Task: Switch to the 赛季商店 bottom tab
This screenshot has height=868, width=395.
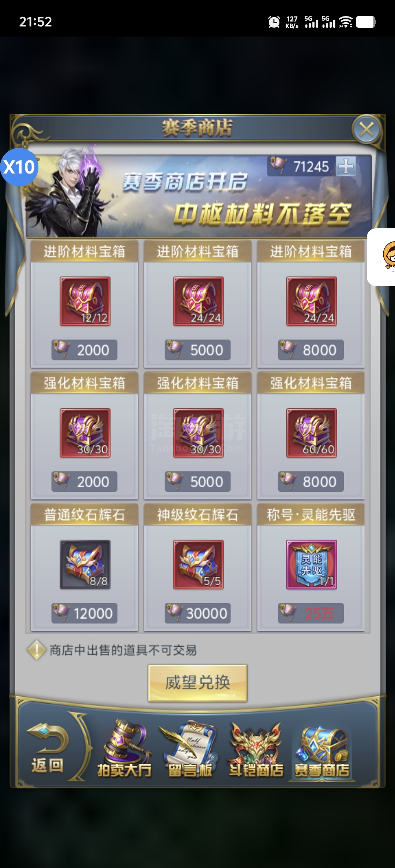Action: pyautogui.click(x=322, y=751)
